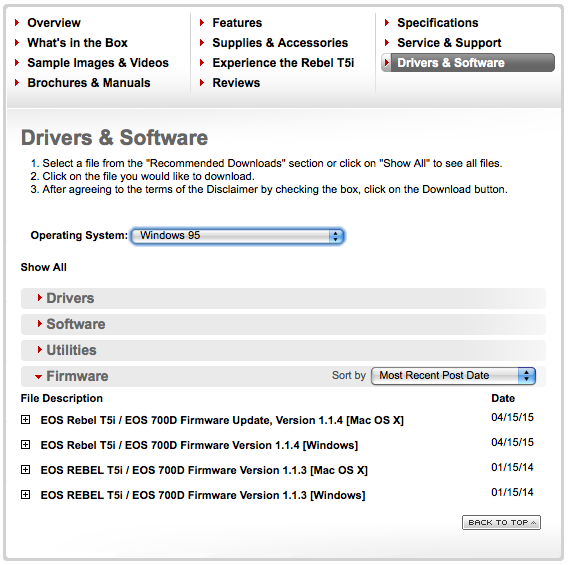Open Brochures & Manuals
572x565 pixels.
click(89, 83)
